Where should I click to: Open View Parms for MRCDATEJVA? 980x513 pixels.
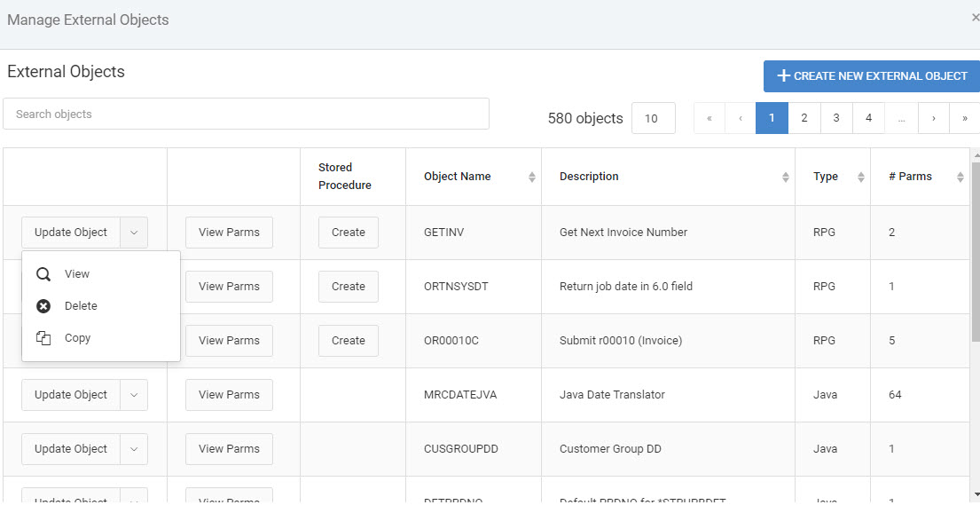229,395
